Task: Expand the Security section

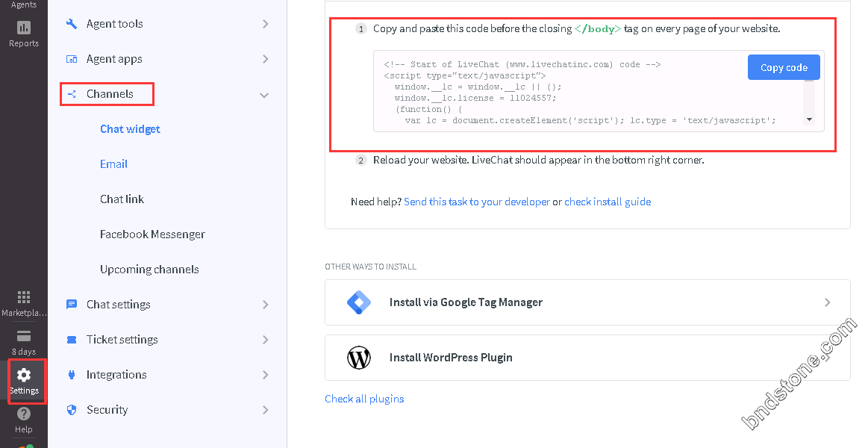Action: click(265, 410)
